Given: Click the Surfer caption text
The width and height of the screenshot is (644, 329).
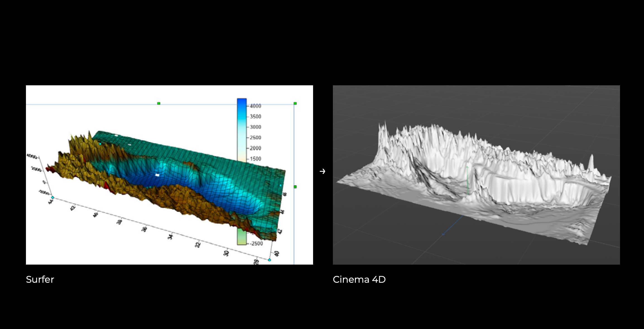Looking at the screenshot, I should point(40,279).
